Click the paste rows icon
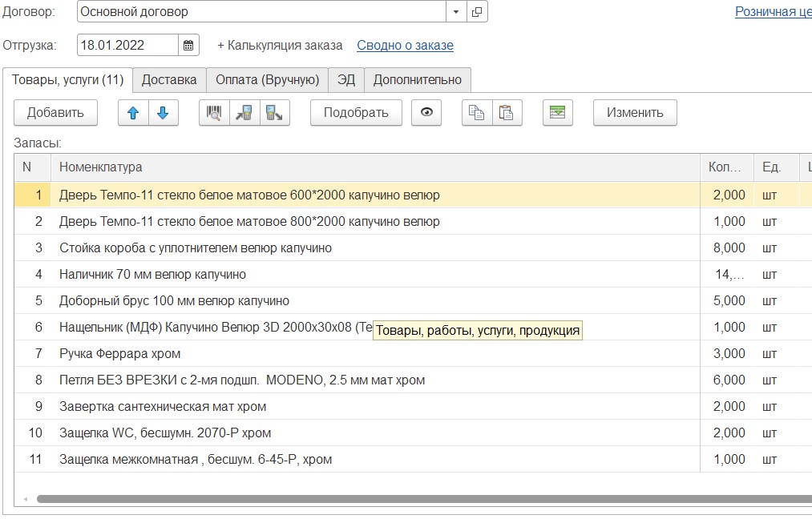This screenshot has width=812, height=519. pyautogui.click(x=507, y=113)
